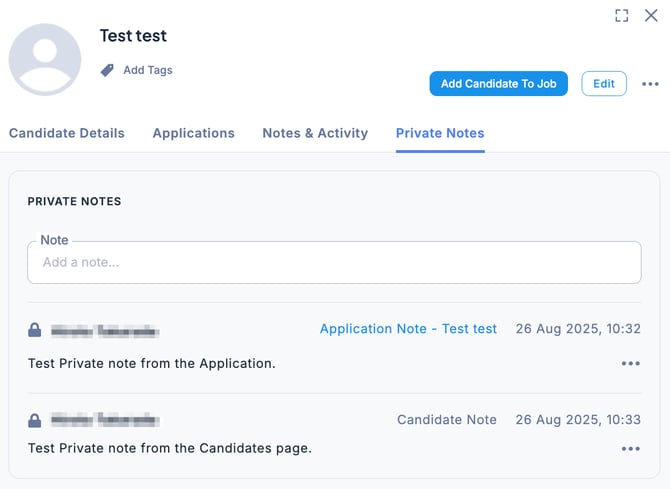
Task: Expand the candidate panel to fullscreen
Action: coord(622,15)
